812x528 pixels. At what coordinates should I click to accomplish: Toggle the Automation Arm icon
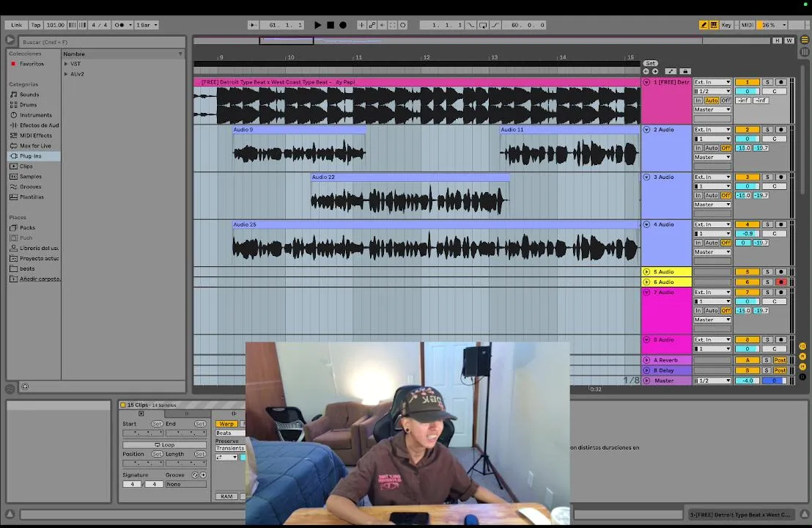click(x=372, y=25)
